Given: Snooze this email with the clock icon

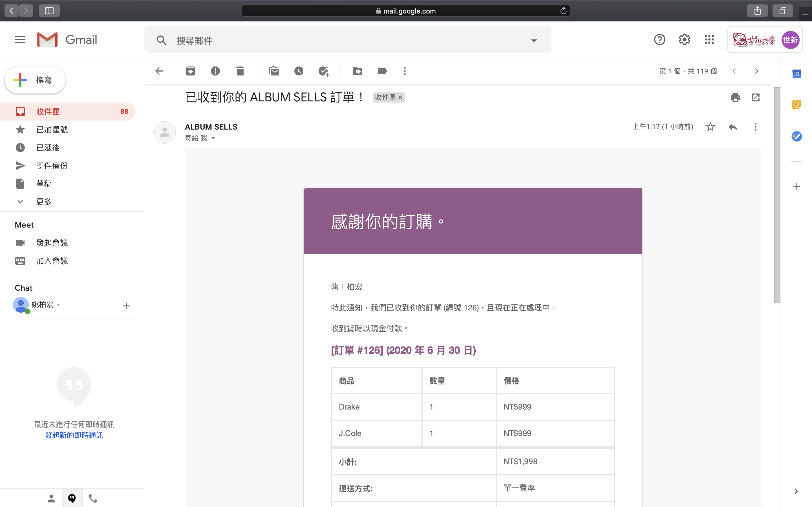Looking at the screenshot, I should point(299,71).
